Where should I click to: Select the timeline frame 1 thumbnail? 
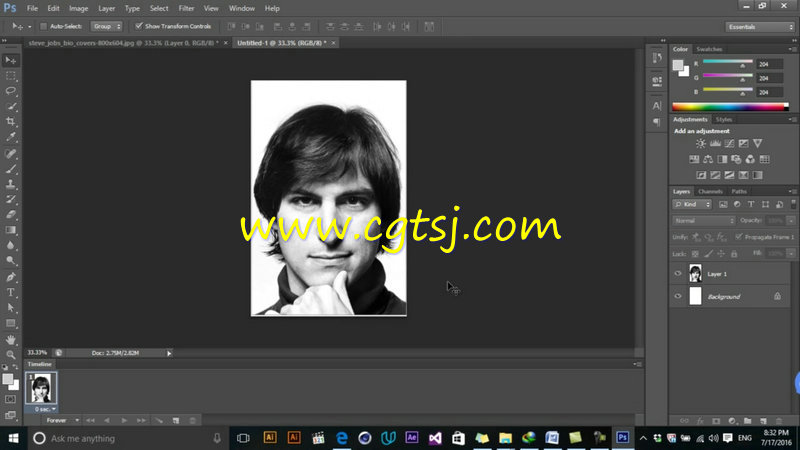[41, 388]
